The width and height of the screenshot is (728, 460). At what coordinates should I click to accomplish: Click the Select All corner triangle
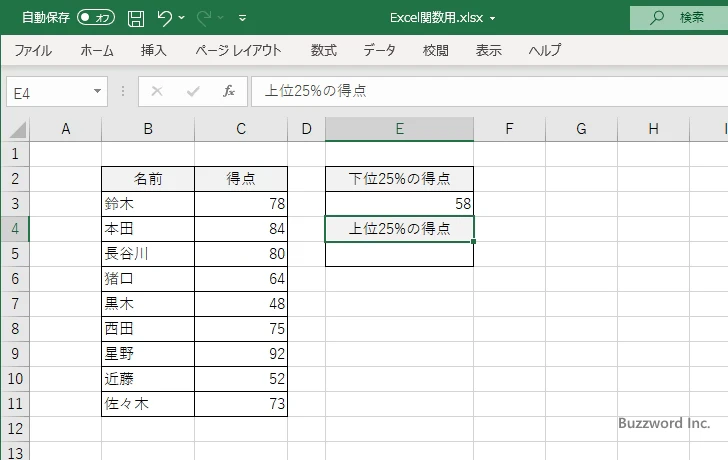18,130
